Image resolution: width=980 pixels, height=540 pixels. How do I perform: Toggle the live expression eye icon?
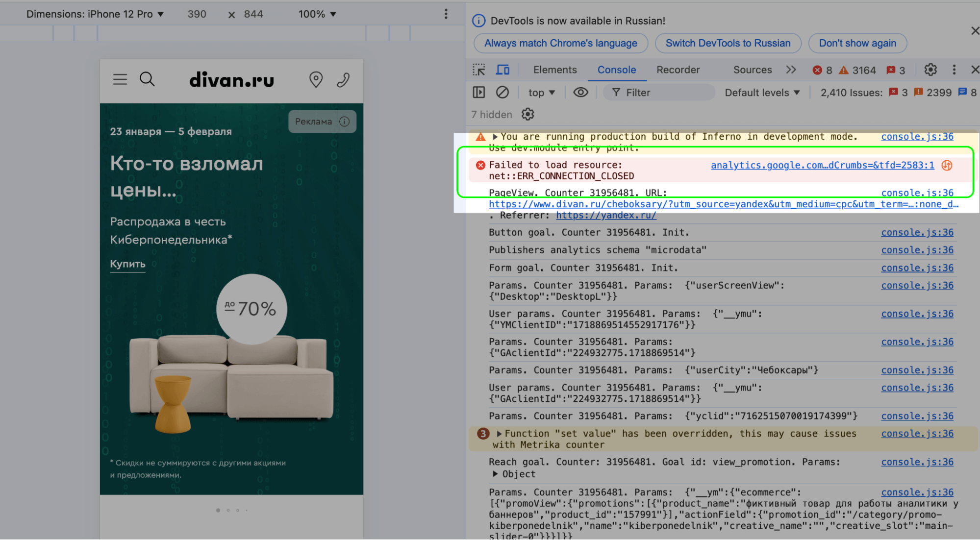580,92
